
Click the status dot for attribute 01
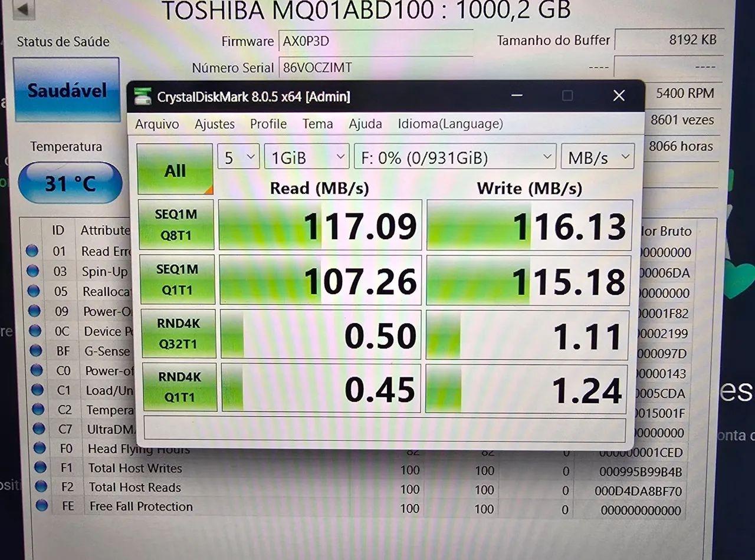click(32, 251)
